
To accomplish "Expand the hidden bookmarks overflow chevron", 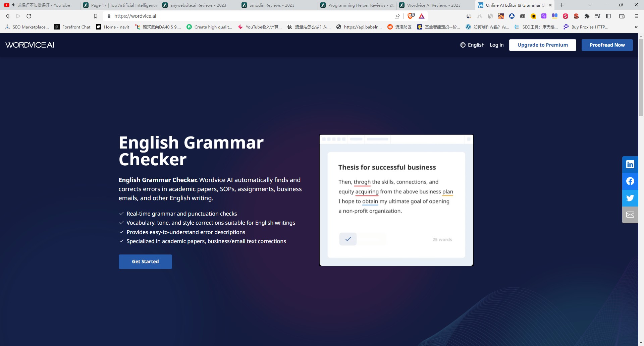I will point(636,27).
